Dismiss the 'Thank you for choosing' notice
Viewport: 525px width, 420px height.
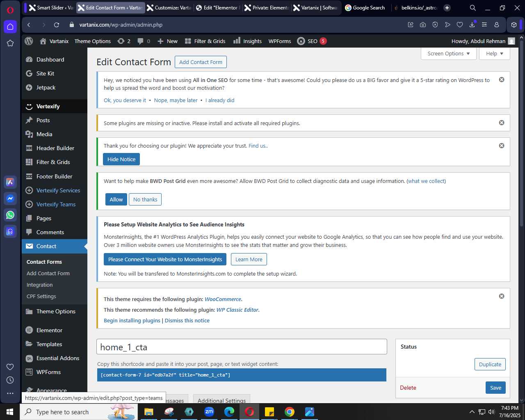point(502,146)
